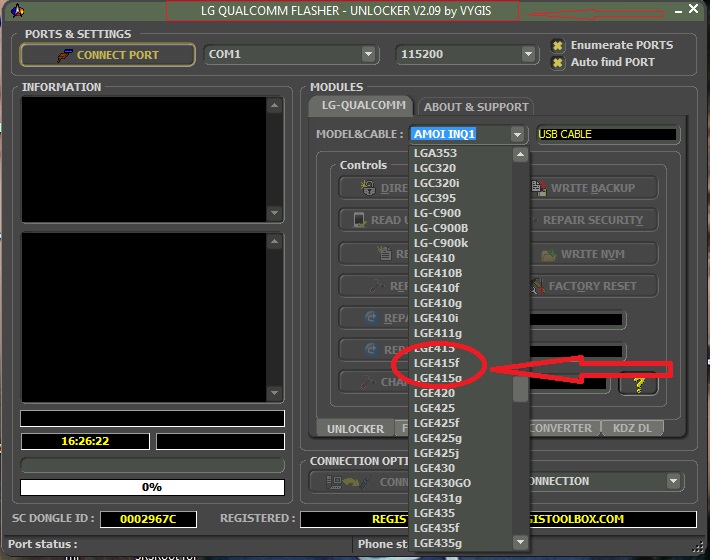Click the window resize grip icon

[x=697, y=546]
